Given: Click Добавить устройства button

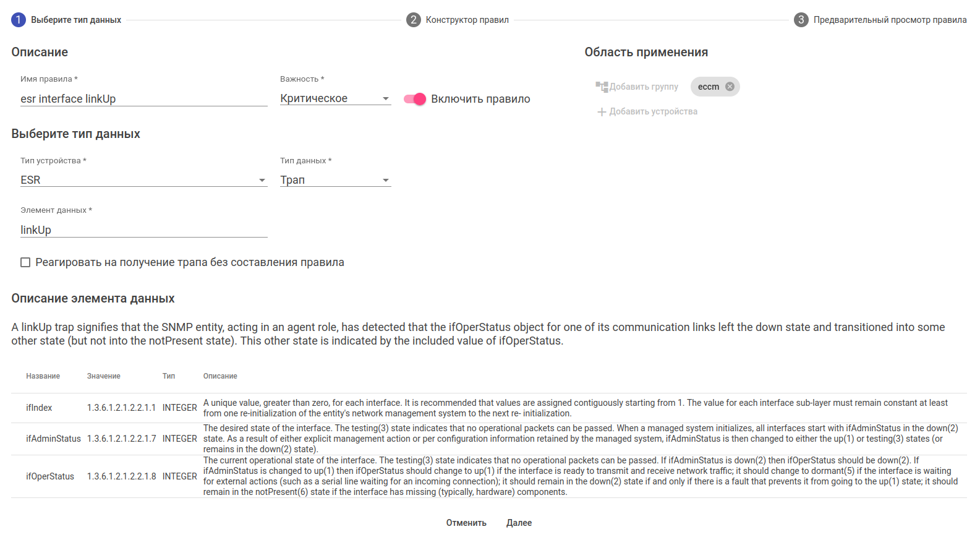Looking at the screenshot, I should click(x=653, y=112).
